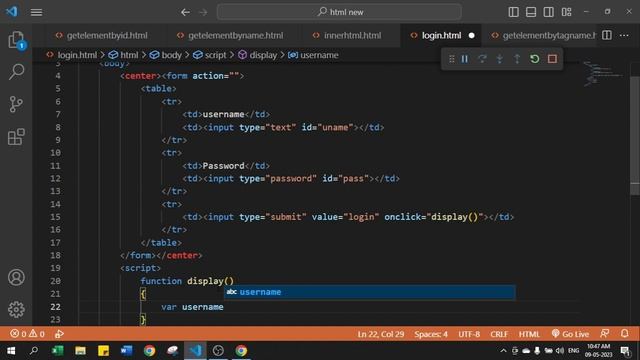Click the debug launch status bar icon
Screen dimensions: 640x360
click(x=59, y=334)
